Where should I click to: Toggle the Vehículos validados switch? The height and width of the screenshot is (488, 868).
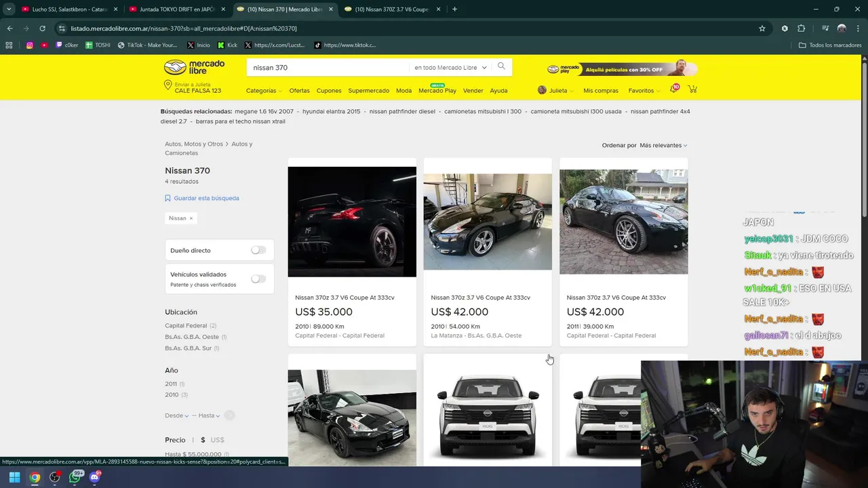point(258,279)
